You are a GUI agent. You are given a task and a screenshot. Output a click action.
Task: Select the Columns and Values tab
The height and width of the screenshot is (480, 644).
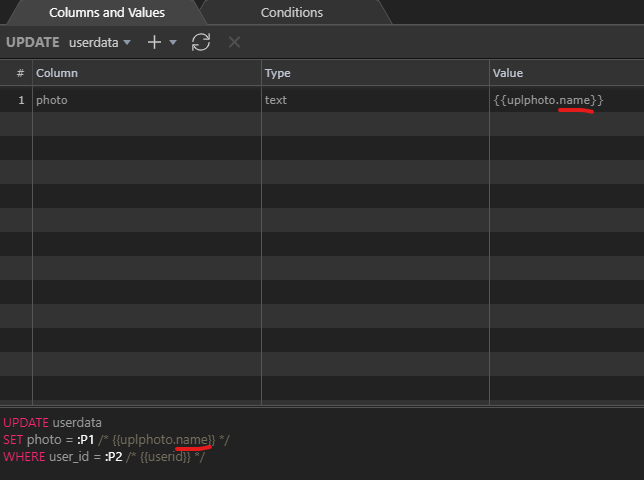click(107, 13)
